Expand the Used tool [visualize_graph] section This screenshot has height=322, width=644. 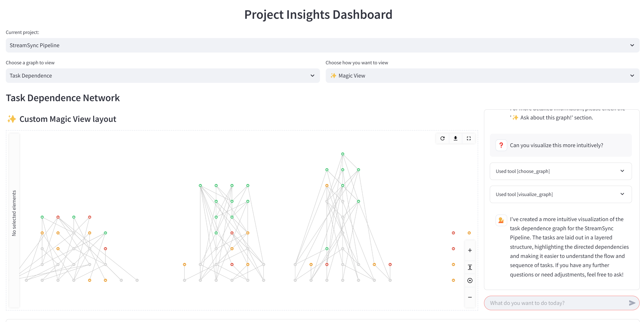(560, 194)
